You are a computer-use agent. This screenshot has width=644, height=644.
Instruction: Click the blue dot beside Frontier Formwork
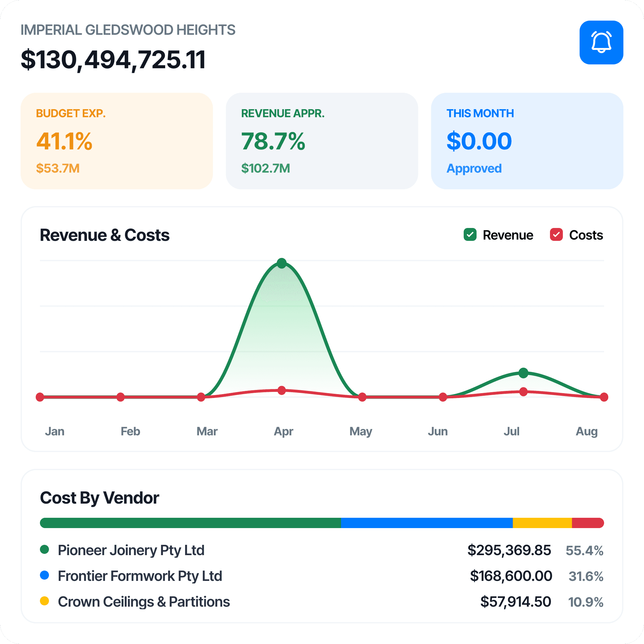(45, 575)
